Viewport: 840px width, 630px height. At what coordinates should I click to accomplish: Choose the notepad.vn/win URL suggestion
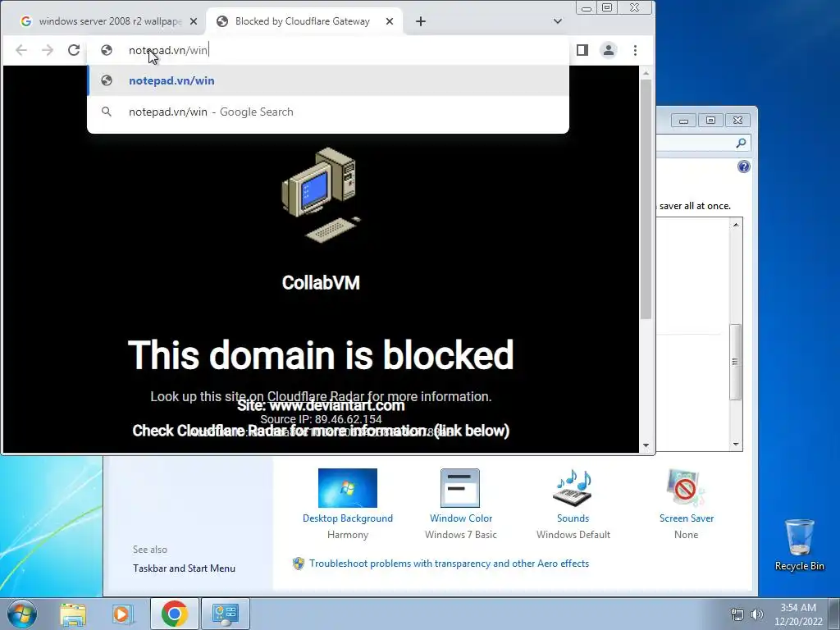coord(328,81)
